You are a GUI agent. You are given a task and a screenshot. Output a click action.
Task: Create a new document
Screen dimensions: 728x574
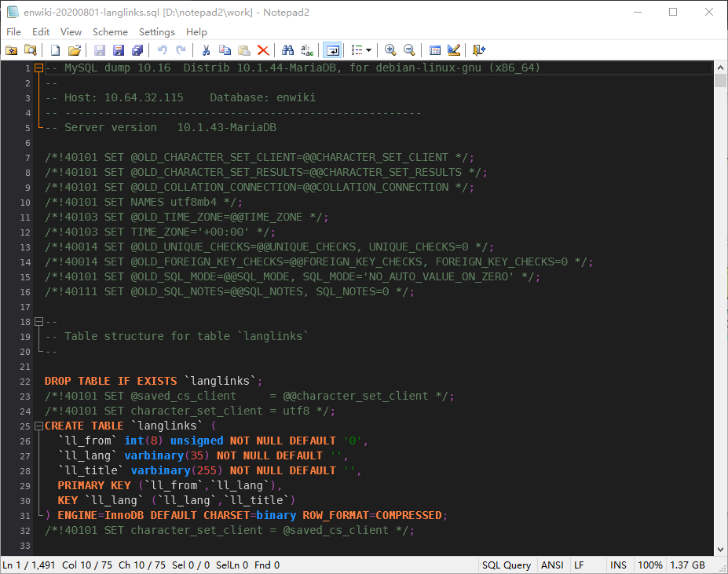55,49
